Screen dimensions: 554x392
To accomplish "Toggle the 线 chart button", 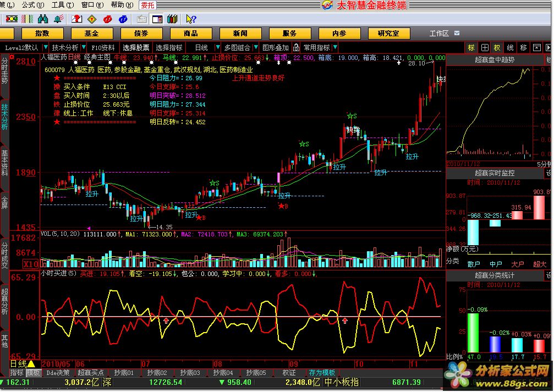I will [510, 47].
